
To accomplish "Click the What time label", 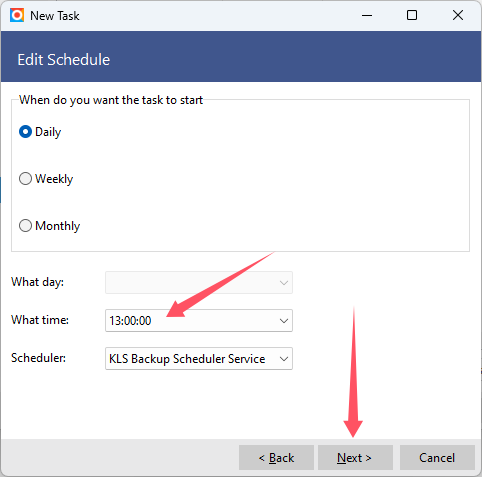I will 40,320.
